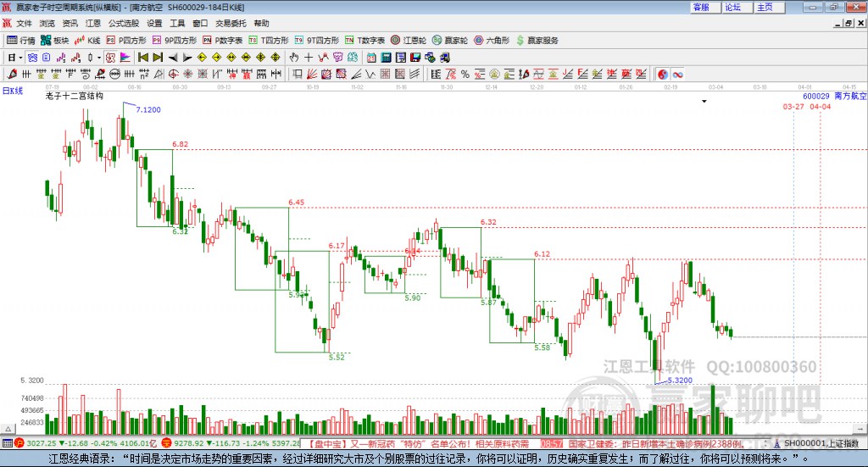
Task: Click the 04-04 date marker
Action: (x=821, y=106)
